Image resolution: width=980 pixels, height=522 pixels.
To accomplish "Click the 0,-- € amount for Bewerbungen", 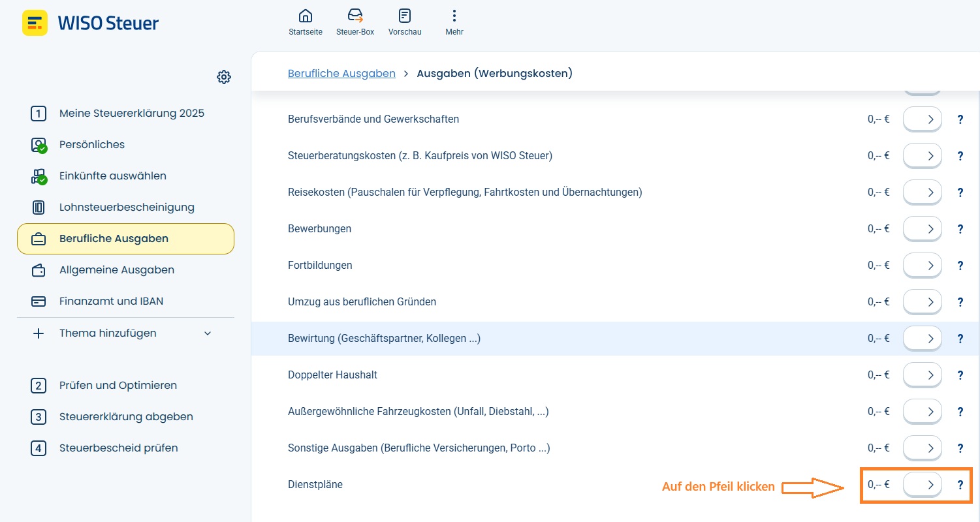I will pos(878,229).
